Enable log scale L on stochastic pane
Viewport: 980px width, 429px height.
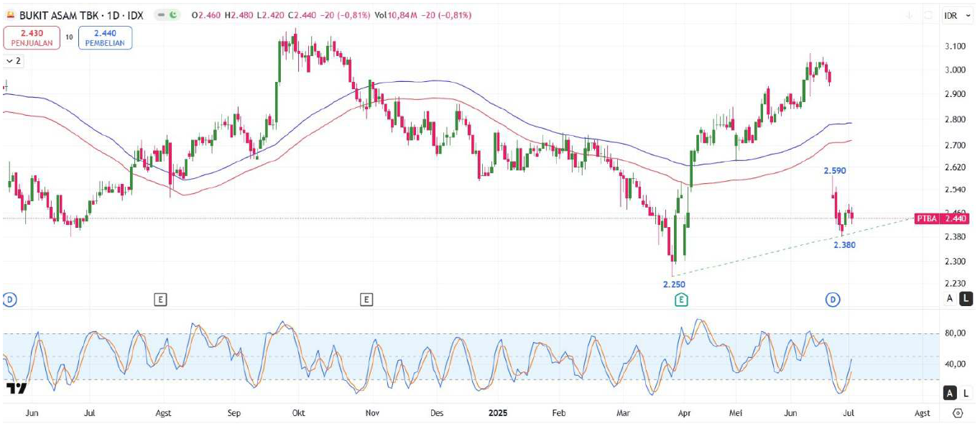pyautogui.click(x=966, y=392)
